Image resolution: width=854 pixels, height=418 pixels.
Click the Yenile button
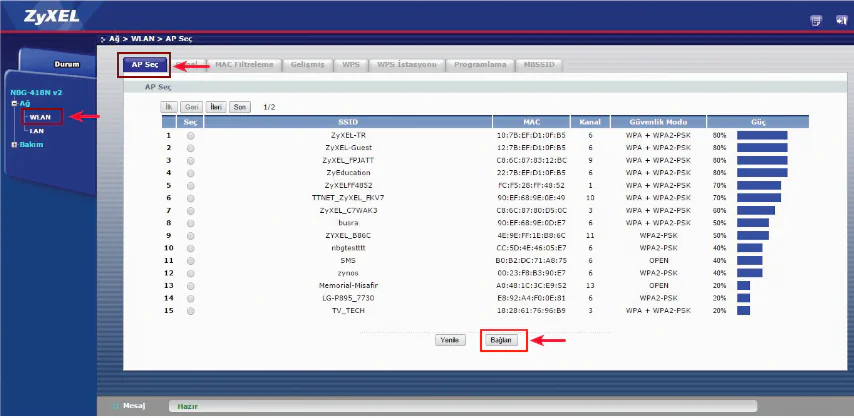click(x=450, y=340)
